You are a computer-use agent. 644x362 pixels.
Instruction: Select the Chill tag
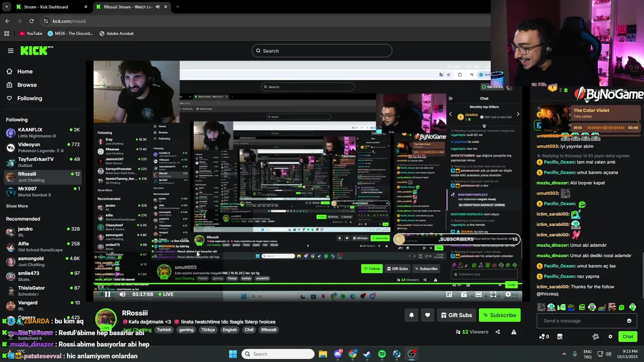[x=249, y=330]
